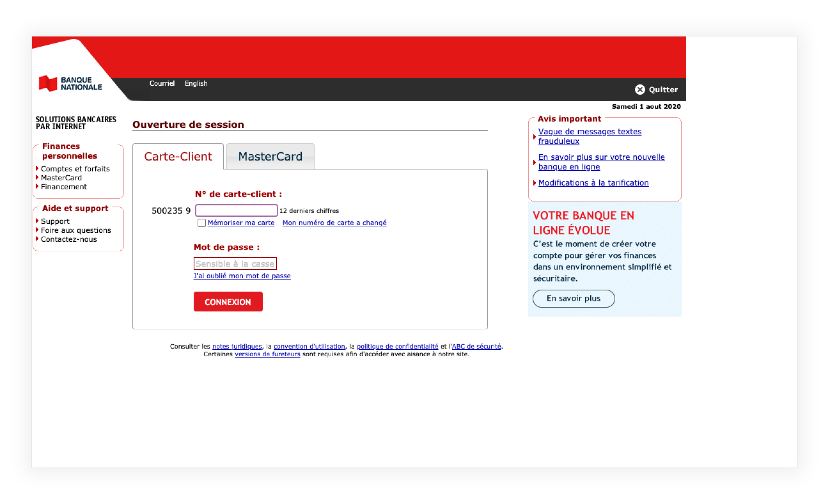
Task: Click the En savoir plus button
Action: (x=573, y=298)
